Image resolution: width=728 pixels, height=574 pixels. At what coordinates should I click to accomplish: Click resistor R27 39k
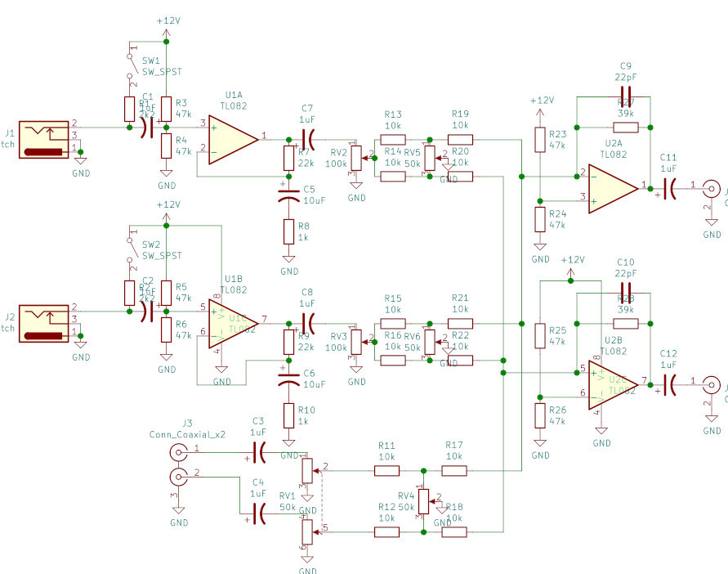click(625, 128)
